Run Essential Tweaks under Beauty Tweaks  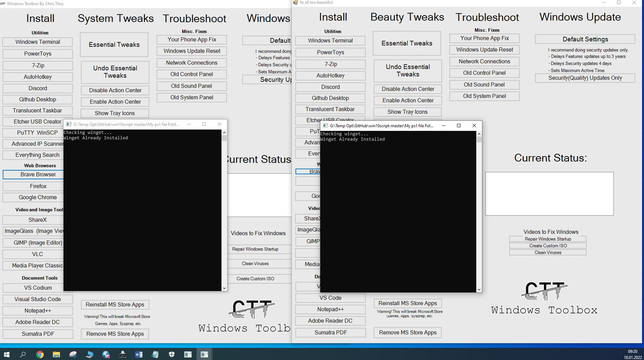pos(407,43)
